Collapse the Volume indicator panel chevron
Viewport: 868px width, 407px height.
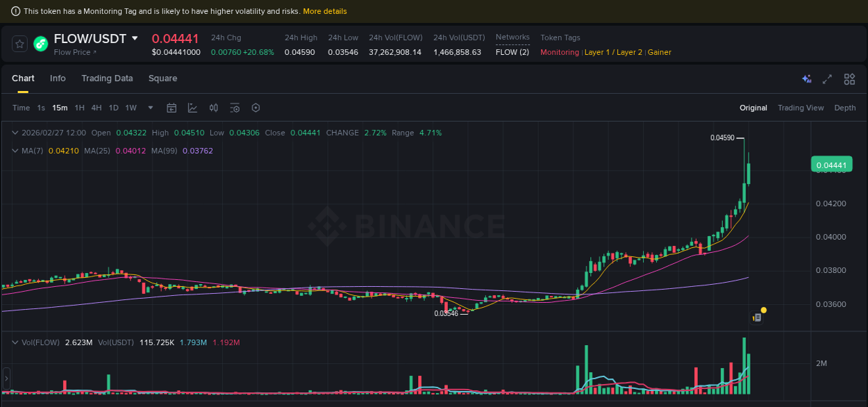point(14,342)
